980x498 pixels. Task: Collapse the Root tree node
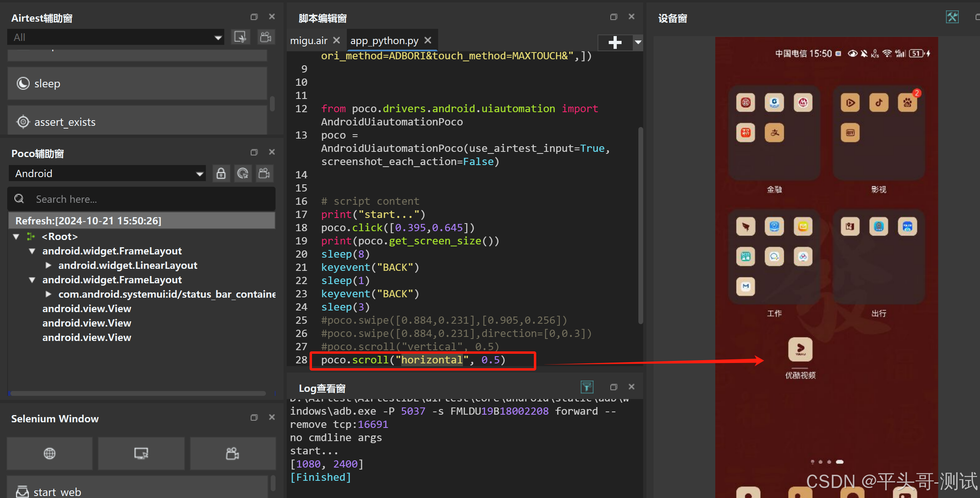(x=16, y=236)
